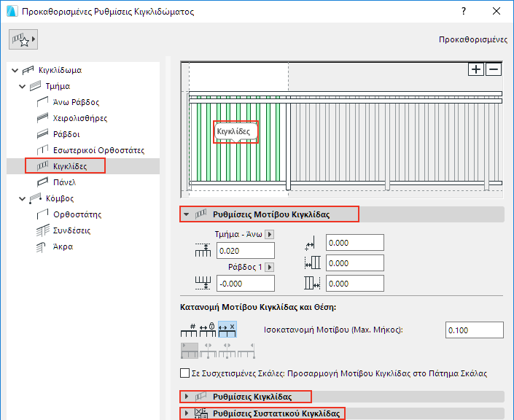This screenshot has width=514, height=420.
Task: Select center-aligned pattern position icon
Action: coord(208,351)
